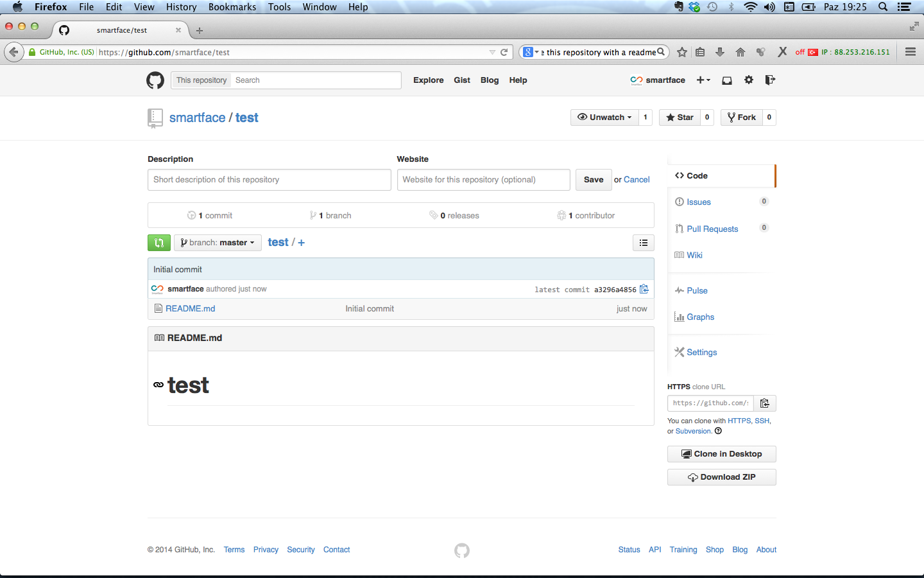The height and width of the screenshot is (578, 924).
Task: Open the Firefox hamburger menu
Action: point(911,52)
